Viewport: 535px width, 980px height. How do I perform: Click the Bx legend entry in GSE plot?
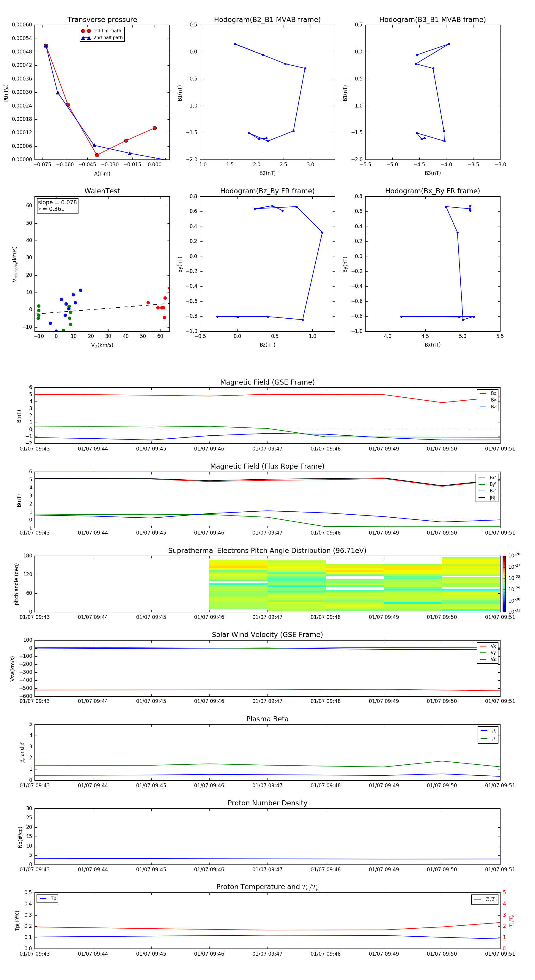pyautogui.click(x=488, y=393)
